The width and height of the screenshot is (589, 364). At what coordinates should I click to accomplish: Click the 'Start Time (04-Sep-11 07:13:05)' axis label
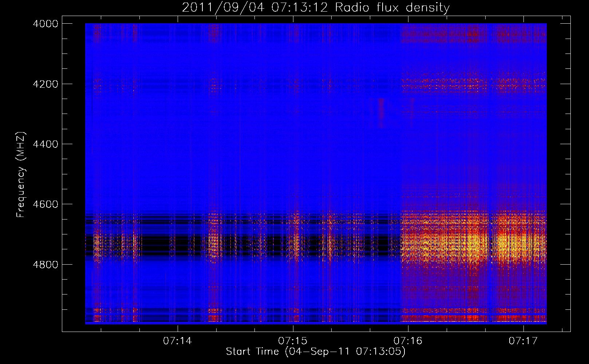click(x=316, y=351)
